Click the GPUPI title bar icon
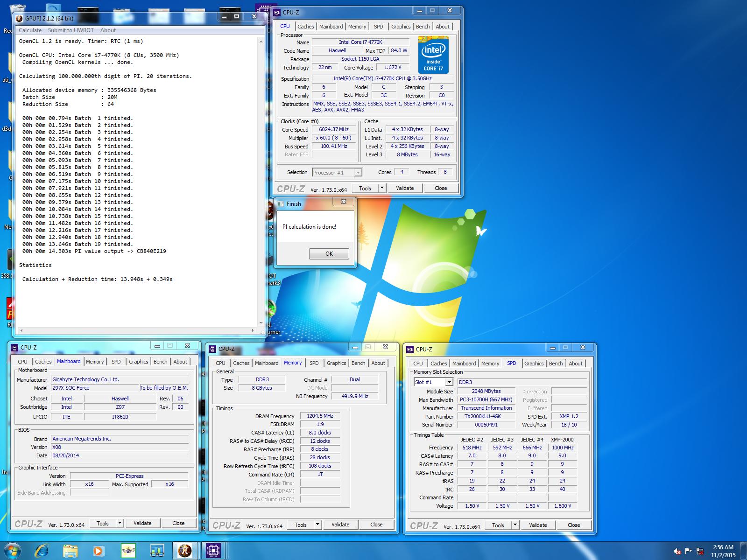 click(x=19, y=19)
